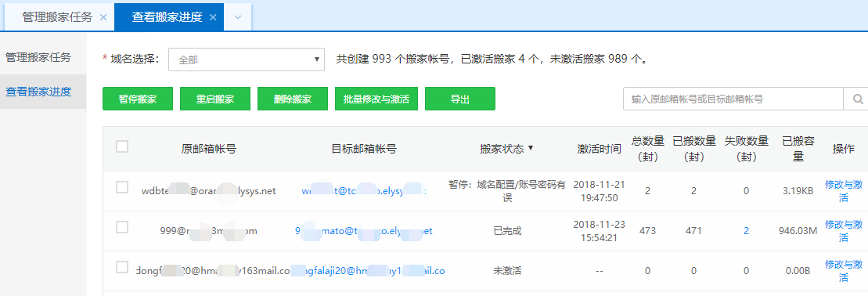The width and height of the screenshot is (868, 296).
Task: Click the 已搬容量 column header
Action: (798, 149)
